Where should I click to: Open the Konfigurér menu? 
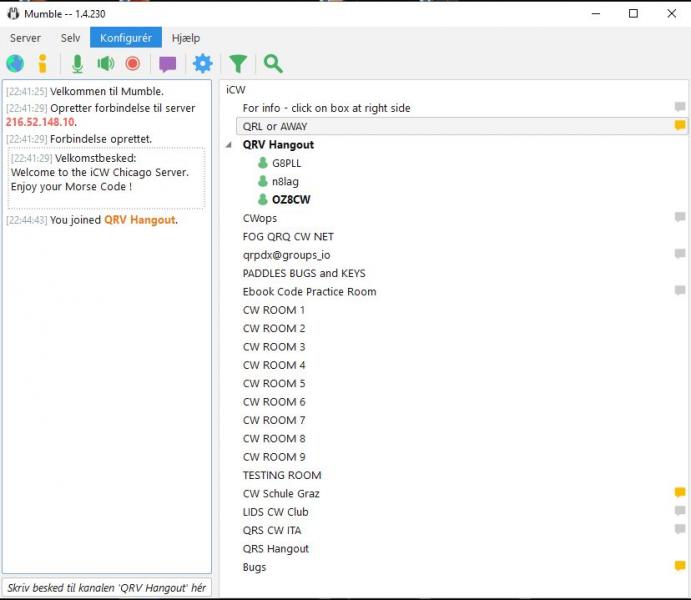pos(126,38)
